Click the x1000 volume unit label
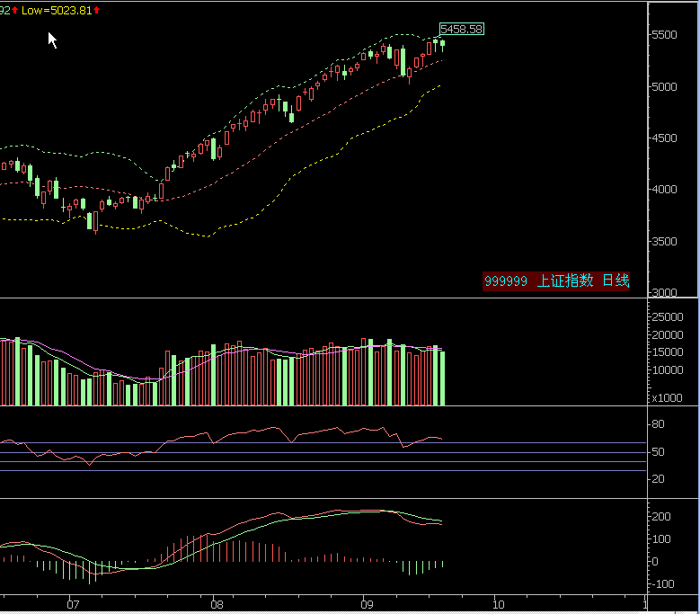 click(667, 398)
